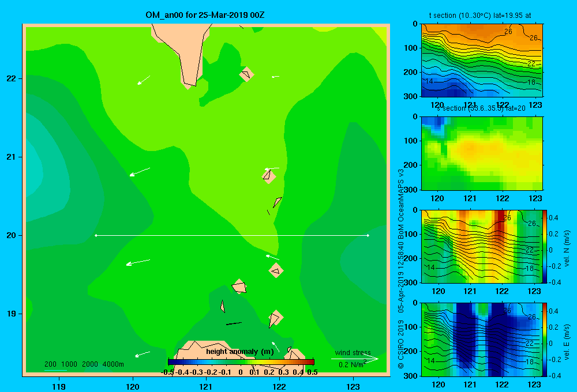577x392 pixels.
Task: Click the white wind arrow near 21N 120E
Action: coord(140,172)
